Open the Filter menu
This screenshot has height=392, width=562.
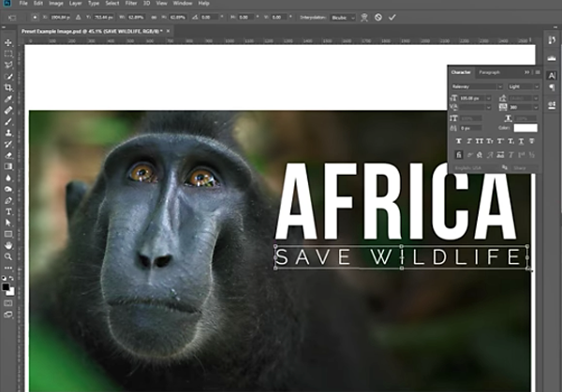(x=131, y=3)
